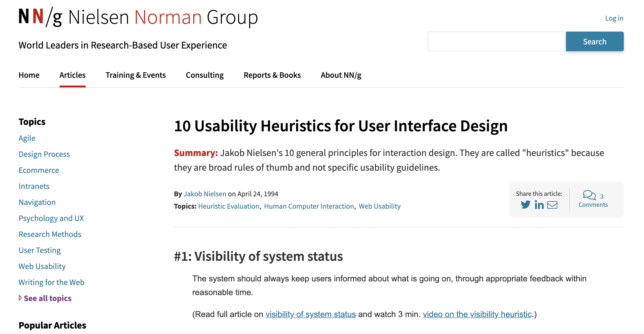Open the Articles tab
644x334 pixels.
pos(72,75)
